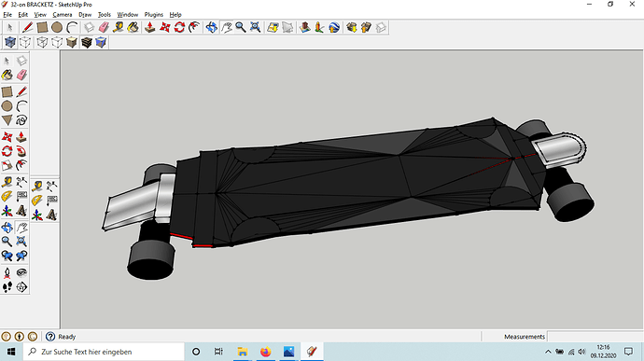Switch to Shaded With Textures style
The width and height of the screenshot is (644, 361).
[86, 42]
